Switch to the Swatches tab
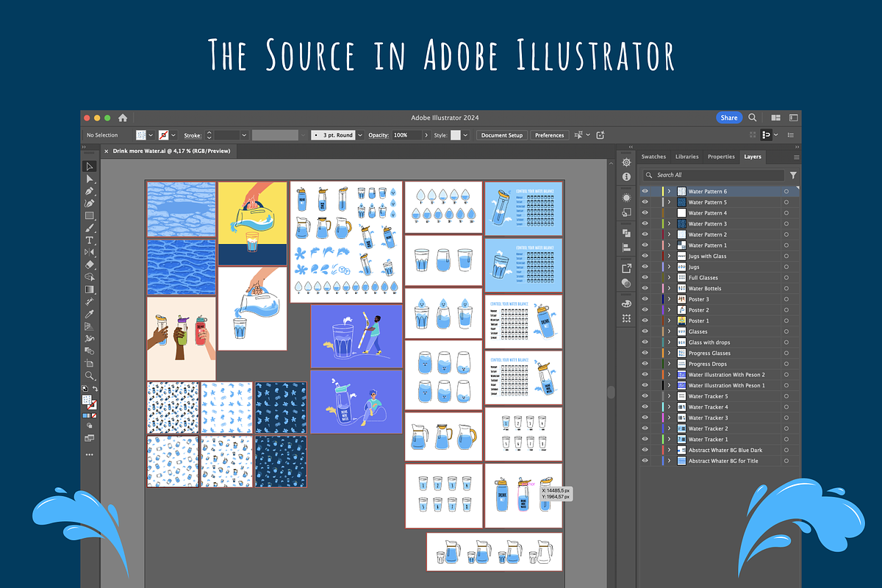 pos(653,157)
